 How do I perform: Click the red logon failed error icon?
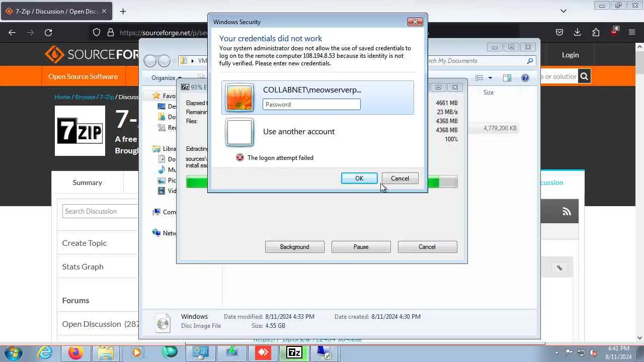click(240, 157)
